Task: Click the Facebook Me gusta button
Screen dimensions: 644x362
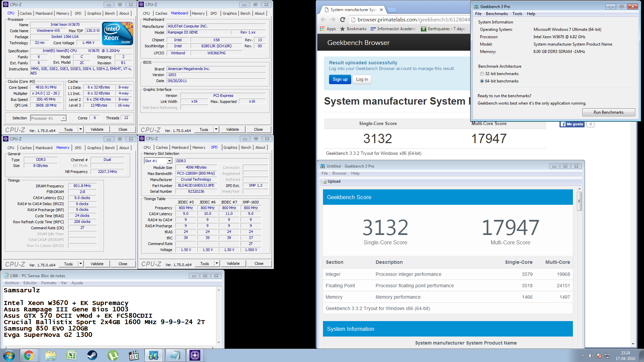Action: [x=572, y=124]
